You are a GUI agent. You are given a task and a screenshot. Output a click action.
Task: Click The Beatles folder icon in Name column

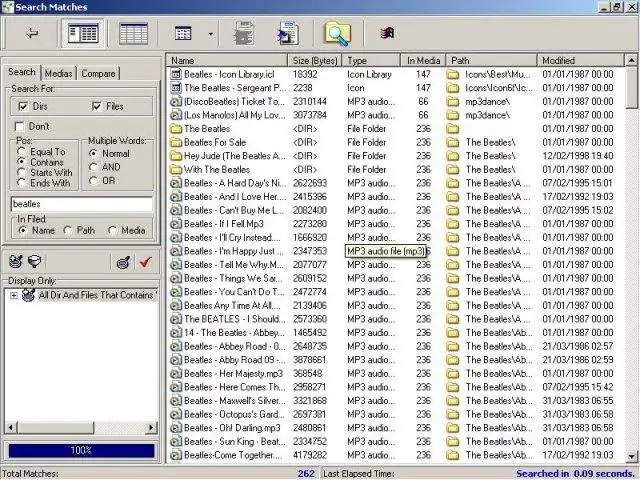[x=176, y=129]
